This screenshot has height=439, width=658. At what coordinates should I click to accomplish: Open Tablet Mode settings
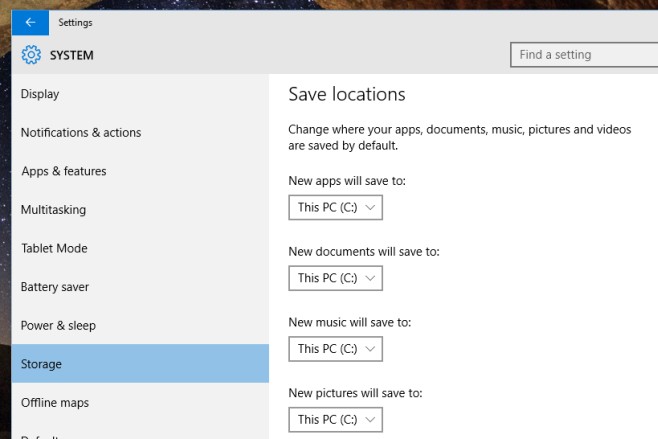point(140,248)
